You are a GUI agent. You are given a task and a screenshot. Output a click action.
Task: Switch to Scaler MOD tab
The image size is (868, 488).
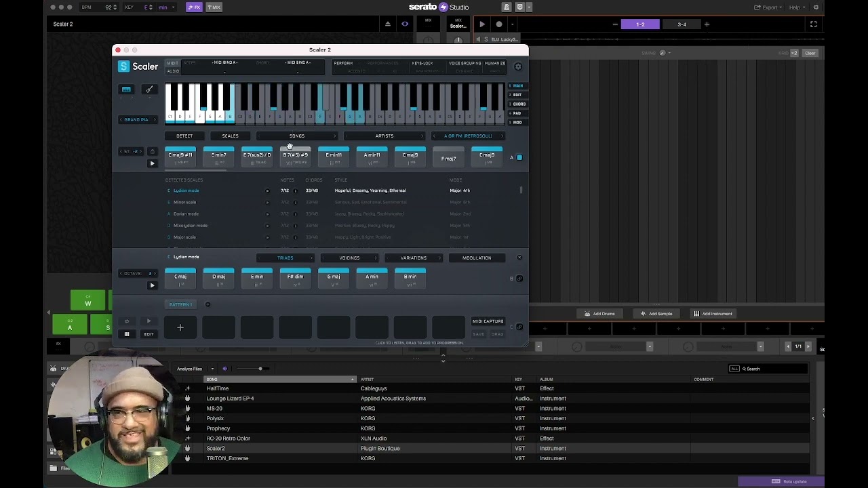(x=517, y=123)
